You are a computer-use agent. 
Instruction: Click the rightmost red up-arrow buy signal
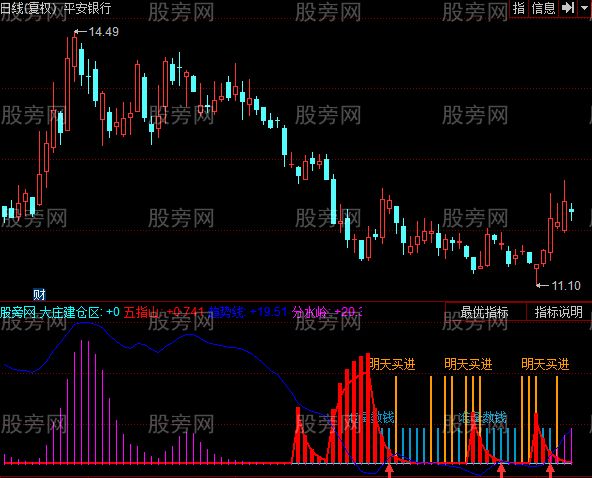[x=550, y=471]
